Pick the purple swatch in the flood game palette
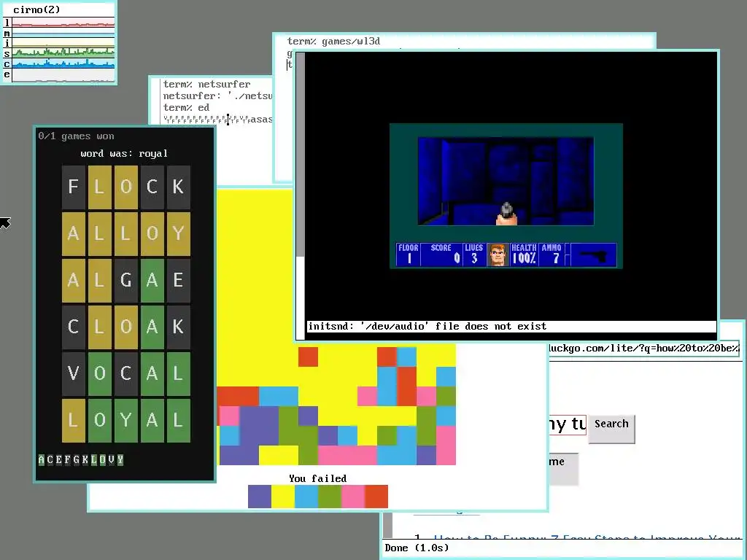This screenshot has width=747, height=560. (x=260, y=497)
